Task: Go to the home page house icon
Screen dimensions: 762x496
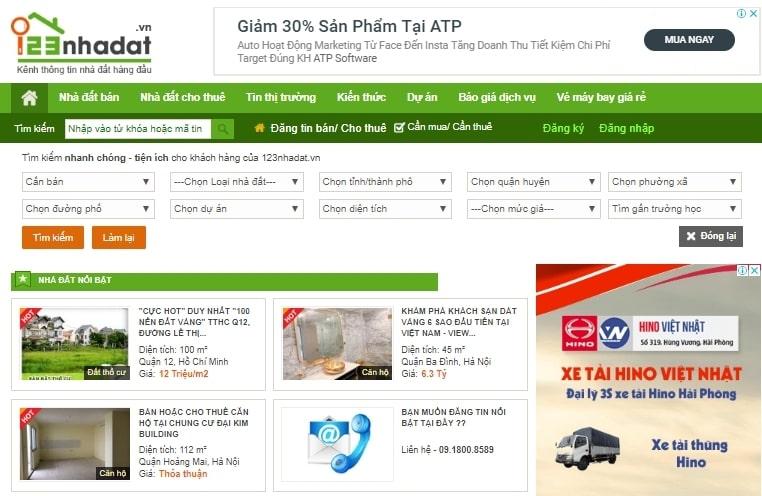Action: [x=29, y=98]
